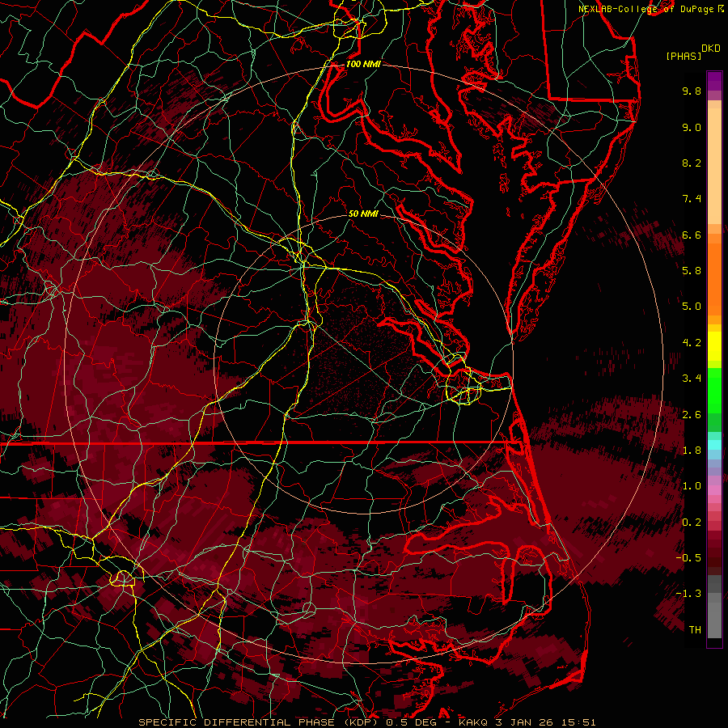
Task: Click the 0.2 value on the color scale
Action: point(692,523)
